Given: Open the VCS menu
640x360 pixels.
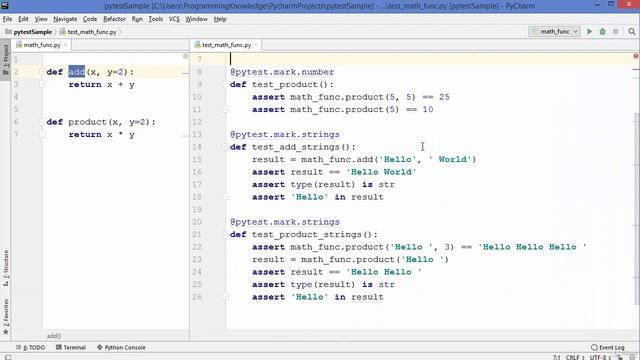Looking at the screenshot, I should pos(174,19).
